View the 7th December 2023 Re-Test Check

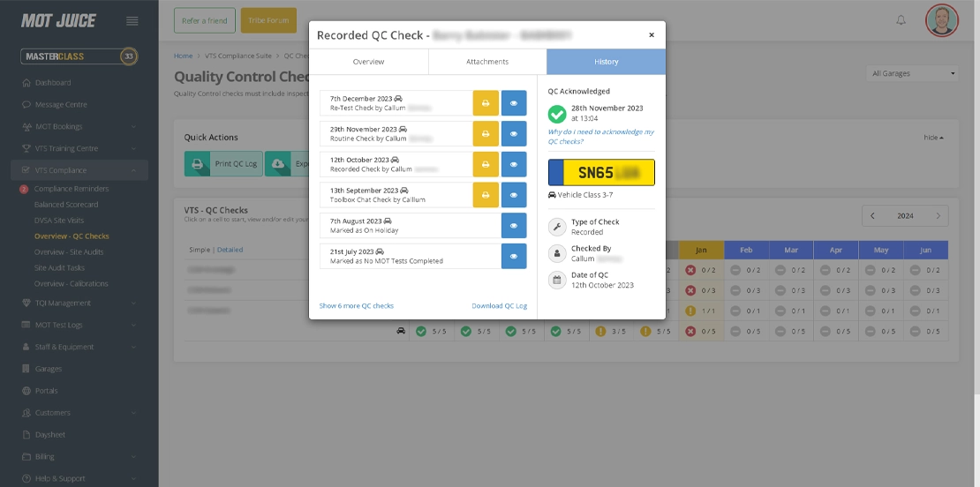click(x=514, y=103)
